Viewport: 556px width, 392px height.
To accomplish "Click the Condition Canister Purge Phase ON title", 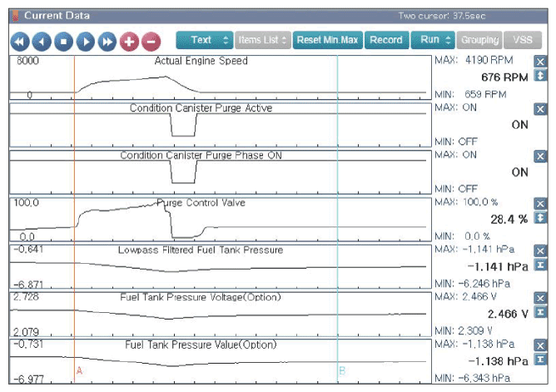I will click(x=201, y=156).
